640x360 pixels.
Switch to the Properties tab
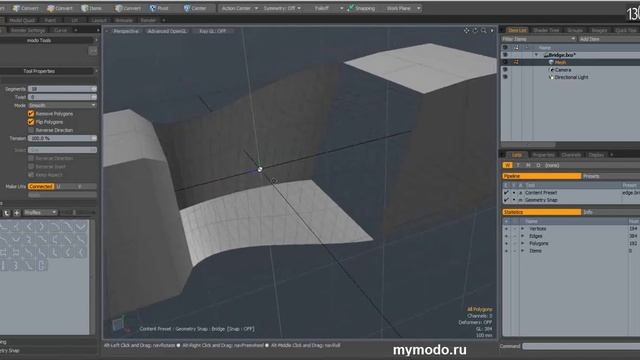[x=543, y=155]
